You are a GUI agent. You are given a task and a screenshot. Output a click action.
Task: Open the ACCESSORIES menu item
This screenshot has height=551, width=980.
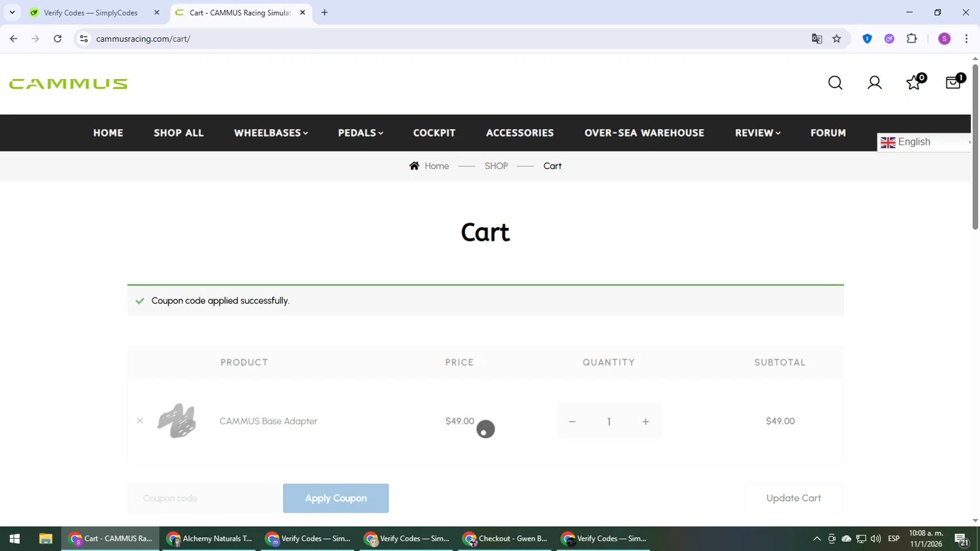tap(520, 133)
